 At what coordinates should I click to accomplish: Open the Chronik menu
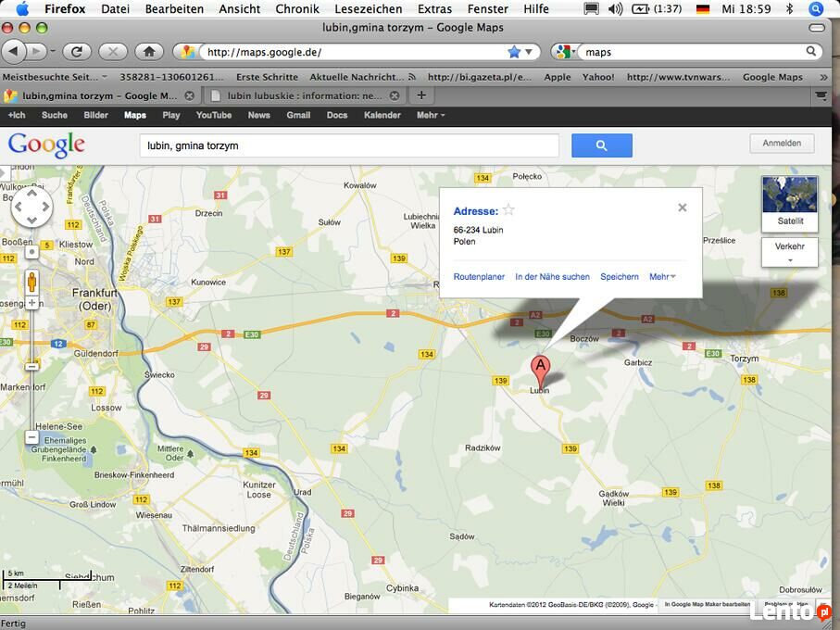(297, 9)
